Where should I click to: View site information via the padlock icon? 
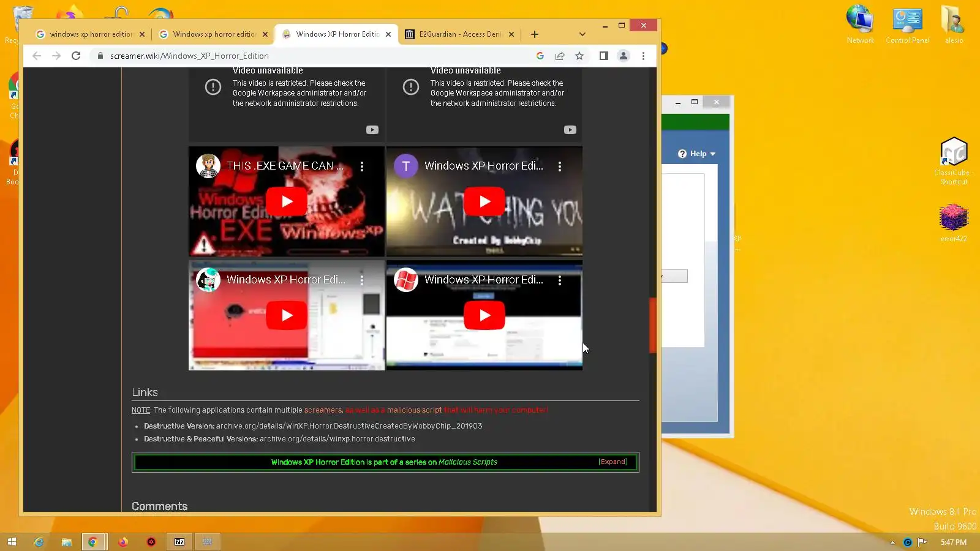click(x=100, y=56)
